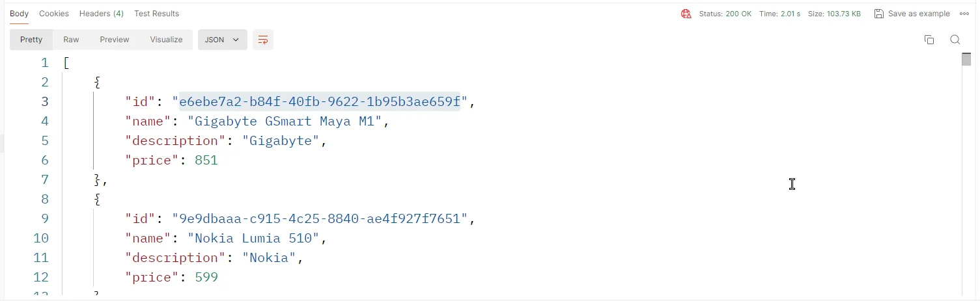Open the JSON format dropdown
This screenshot has height=301, width=980.
[222, 40]
